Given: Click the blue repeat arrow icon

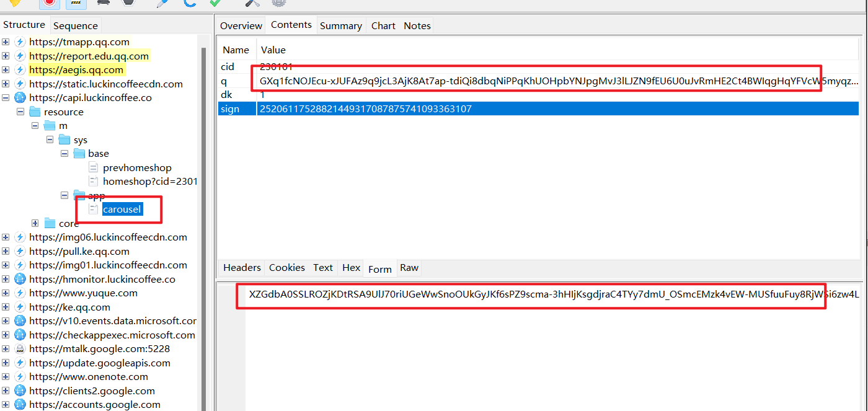Looking at the screenshot, I should coord(189,2).
